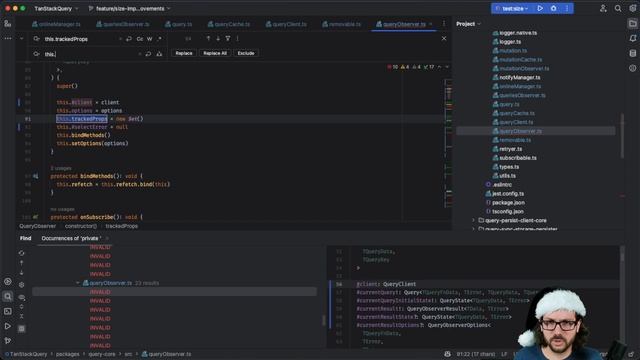Click the Replace button
Screen dimensions: 640x360
[x=184, y=53]
